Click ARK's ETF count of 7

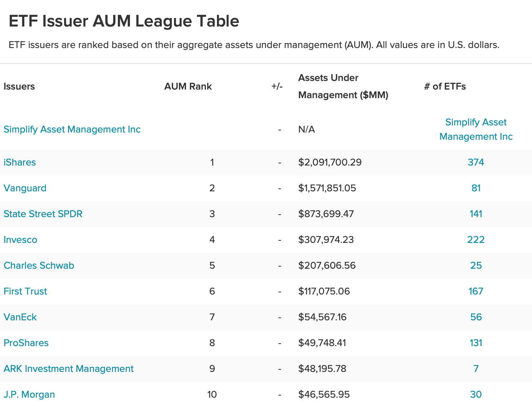tap(476, 369)
